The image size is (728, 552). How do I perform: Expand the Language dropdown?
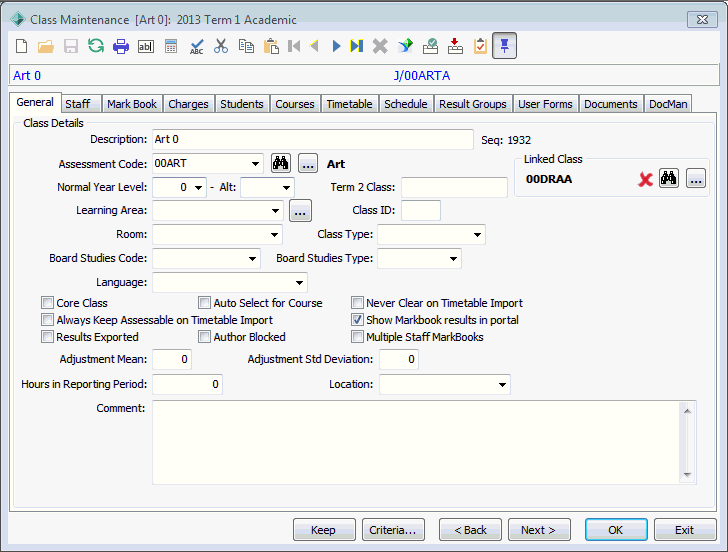tap(299, 282)
